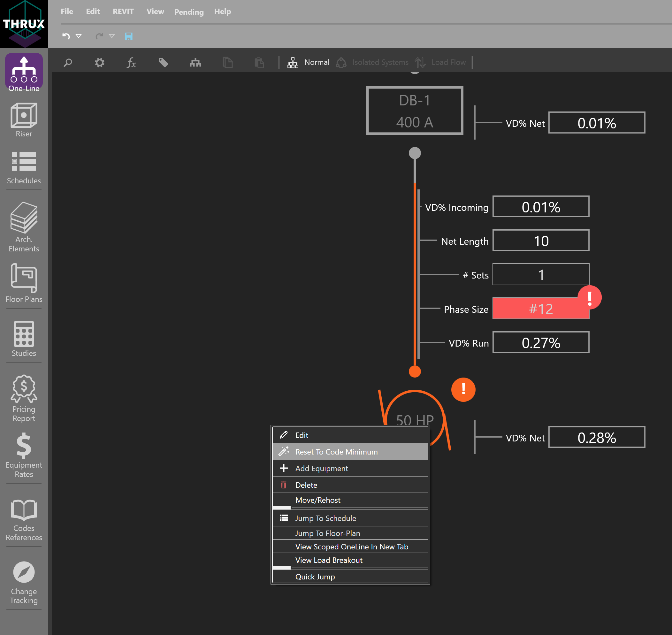Screen dimensions: 672x635
Task: Click the formula fx toolbar icon
Action: coord(131,63)
